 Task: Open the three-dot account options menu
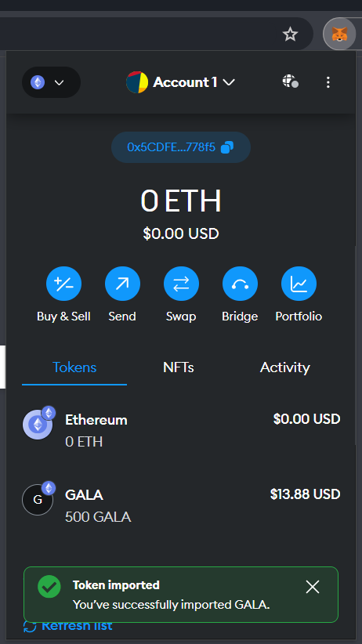coord(328,82)
